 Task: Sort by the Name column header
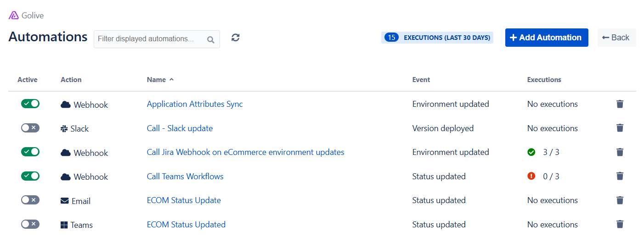(160, 80)
